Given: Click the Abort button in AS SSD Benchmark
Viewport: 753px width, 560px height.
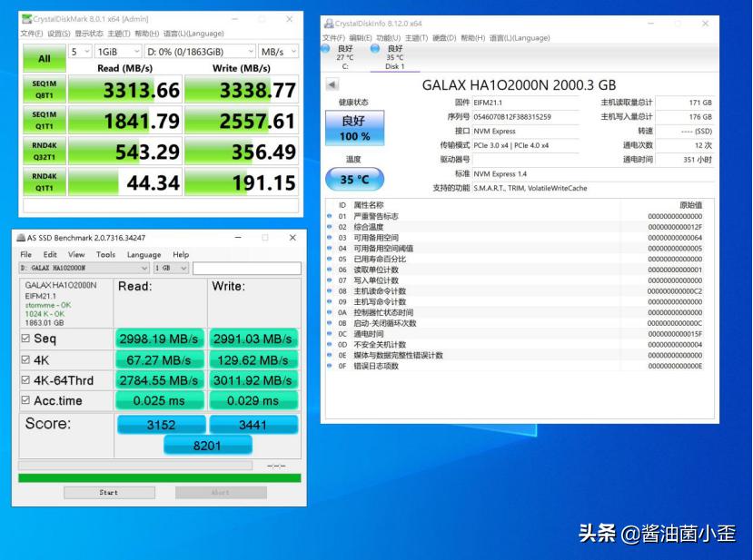Looking at the screenshot, I should (220, 492).
